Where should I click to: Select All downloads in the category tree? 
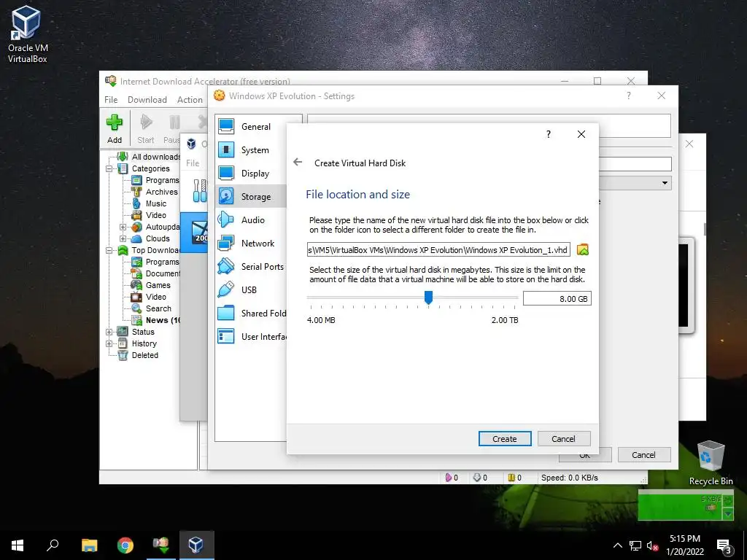(x=148, y=157)
